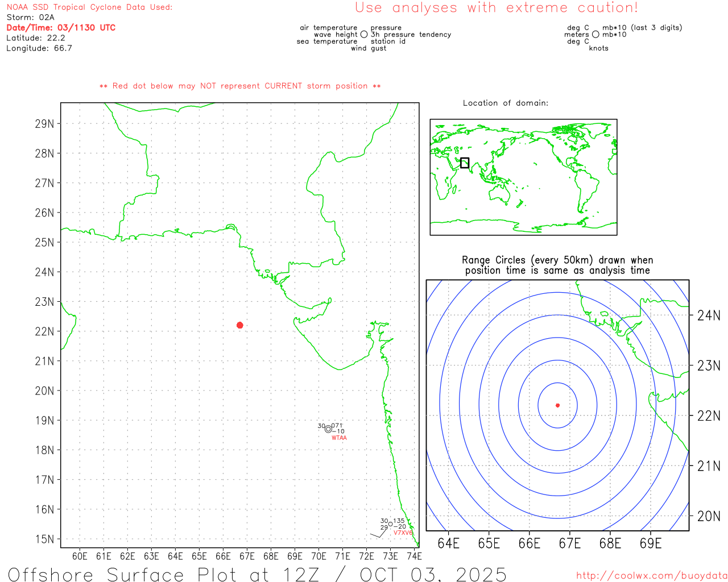Screen dimensions: 728x582
Task: Click the 'station id' legend label
Action: point(388,41)
